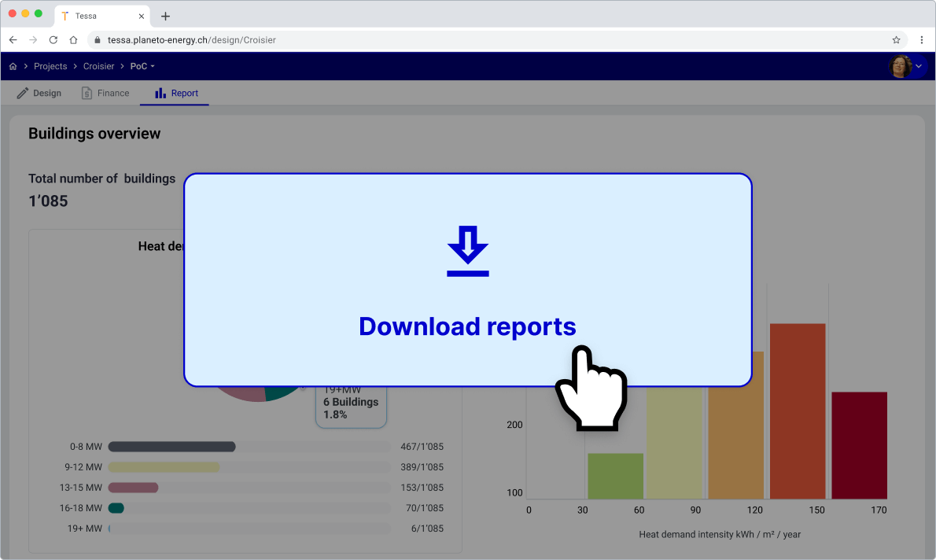Click the dark 0-8 MW distribution bar
The height and width of the screenshot is (560, 936).
pos(172,446)
